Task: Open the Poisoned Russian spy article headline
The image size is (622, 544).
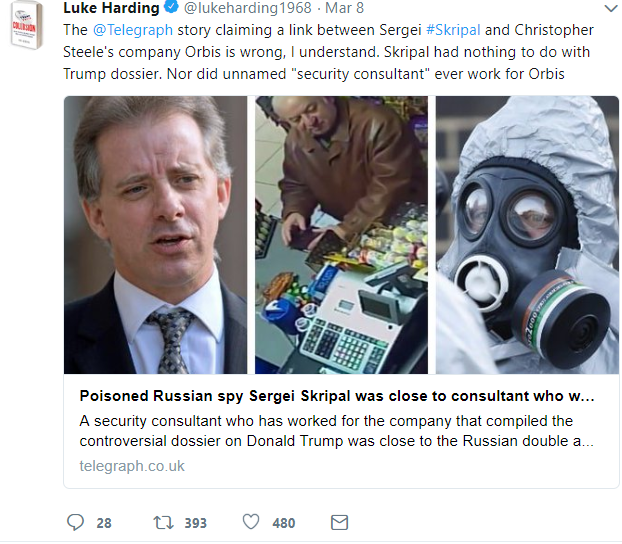Action: (337, 396)
